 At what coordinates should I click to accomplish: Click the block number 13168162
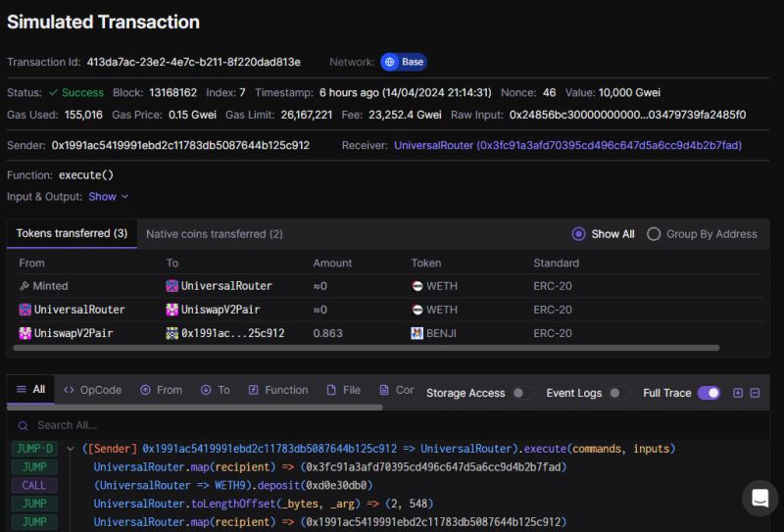click(173, 93)
